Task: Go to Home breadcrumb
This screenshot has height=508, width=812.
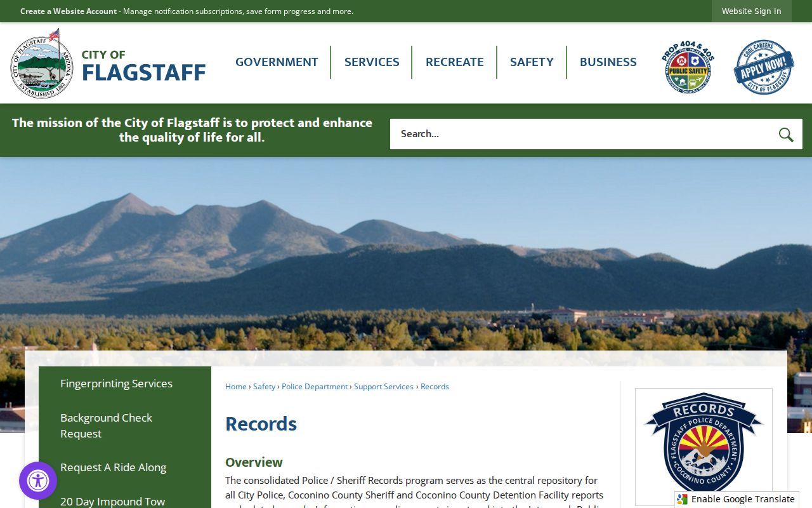Action: 236,387
